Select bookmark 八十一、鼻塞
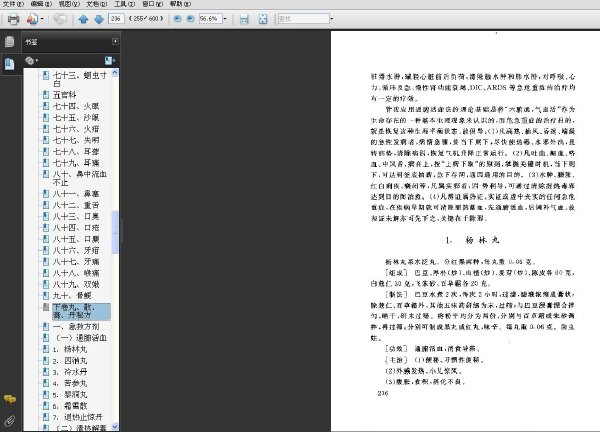This screenshot has width=600, height=432. coord(76,194)
